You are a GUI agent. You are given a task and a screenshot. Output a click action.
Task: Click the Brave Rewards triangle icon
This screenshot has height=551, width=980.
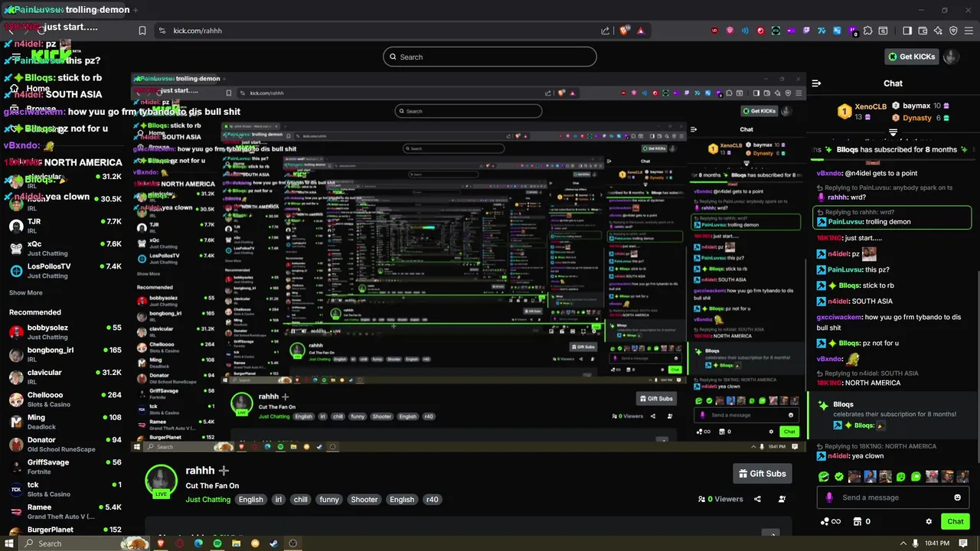tap(641, 31)
